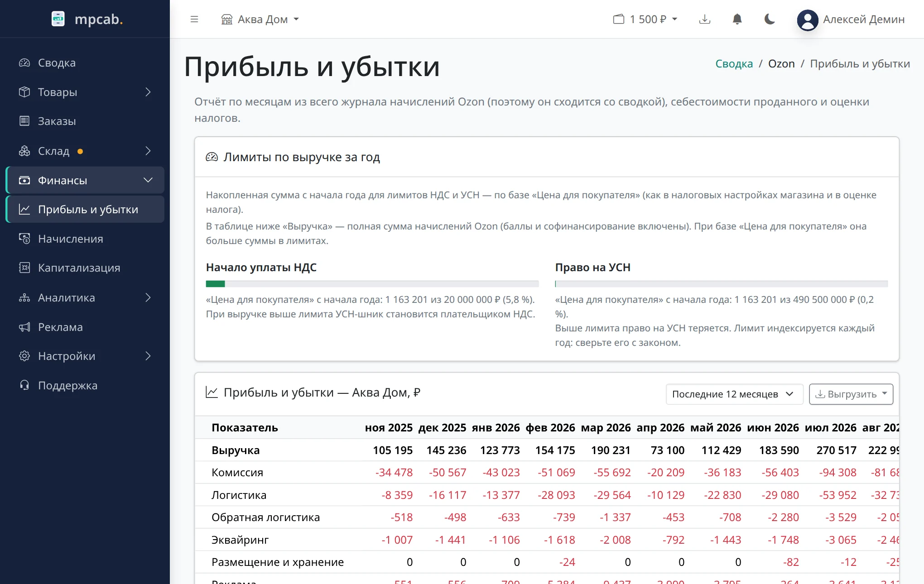Open notifications via the bell icon
The height and width of the screenshot is (584, 924).
737,19
